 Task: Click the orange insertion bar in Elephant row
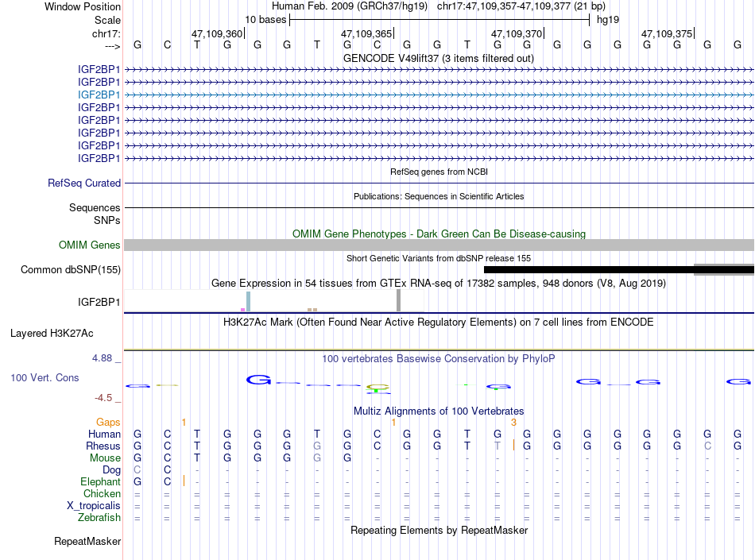pos(184,481)
